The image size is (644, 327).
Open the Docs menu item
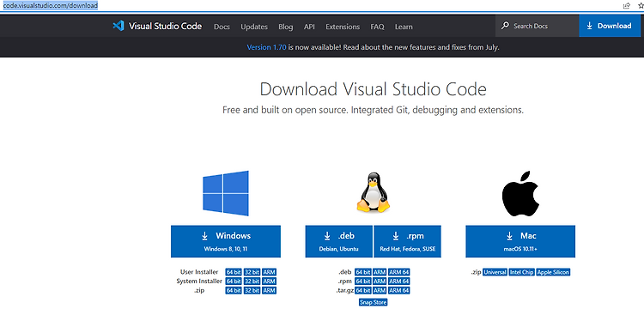pos(222,27)
